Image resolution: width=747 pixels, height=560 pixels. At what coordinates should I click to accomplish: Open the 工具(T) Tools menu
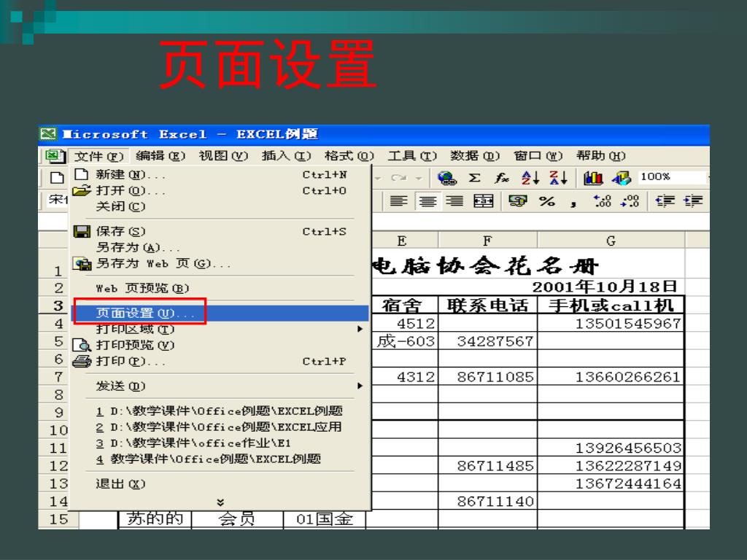point(412,156)
